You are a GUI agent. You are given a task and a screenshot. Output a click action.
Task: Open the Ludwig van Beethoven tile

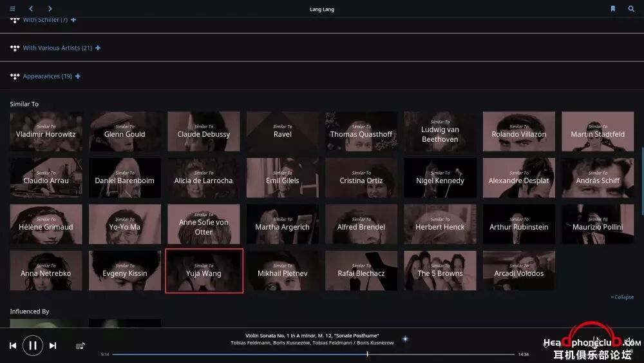click(440, 132)
